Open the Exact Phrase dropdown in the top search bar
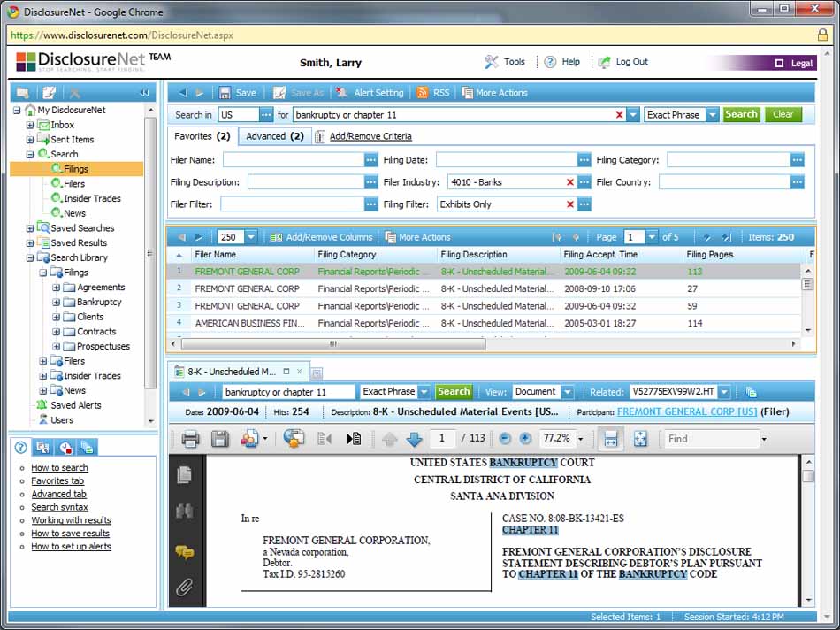 (x=711, y=115)
